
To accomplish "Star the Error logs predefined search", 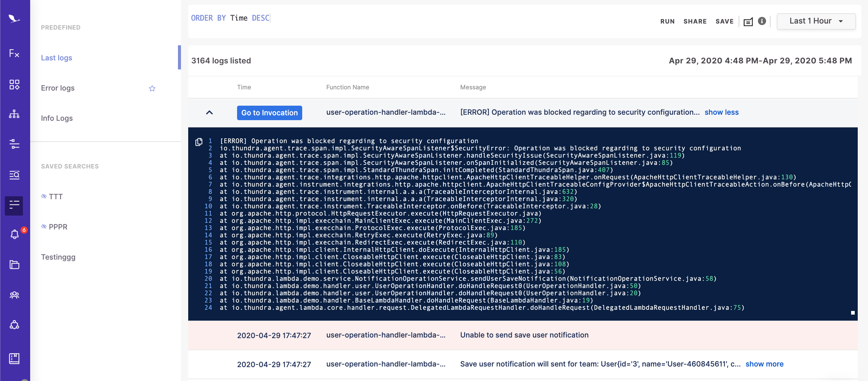I will click(152, 88).
